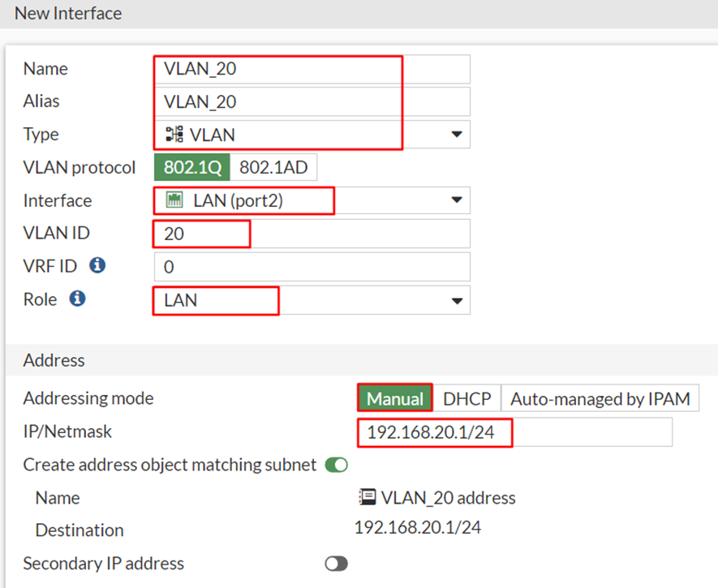Select 802.1AD VLAN protocol
The height and width of the screenshot is (588, 718).
click(273, 167)
